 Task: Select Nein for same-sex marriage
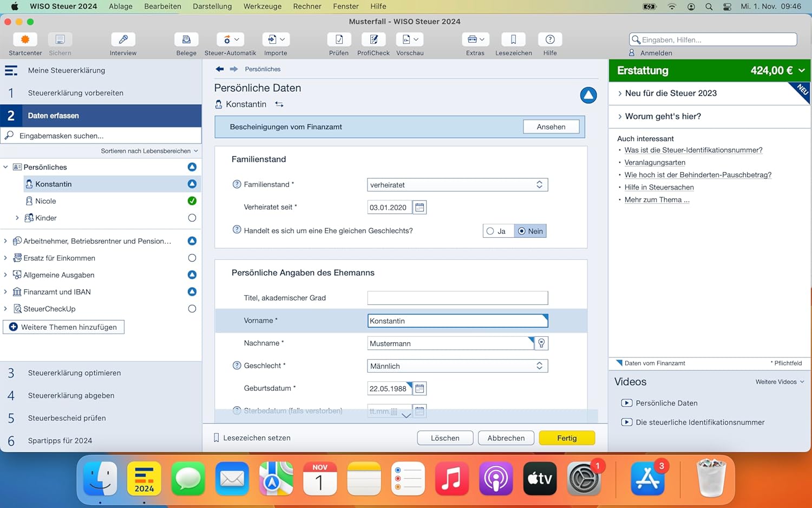(x=530, y=231)
